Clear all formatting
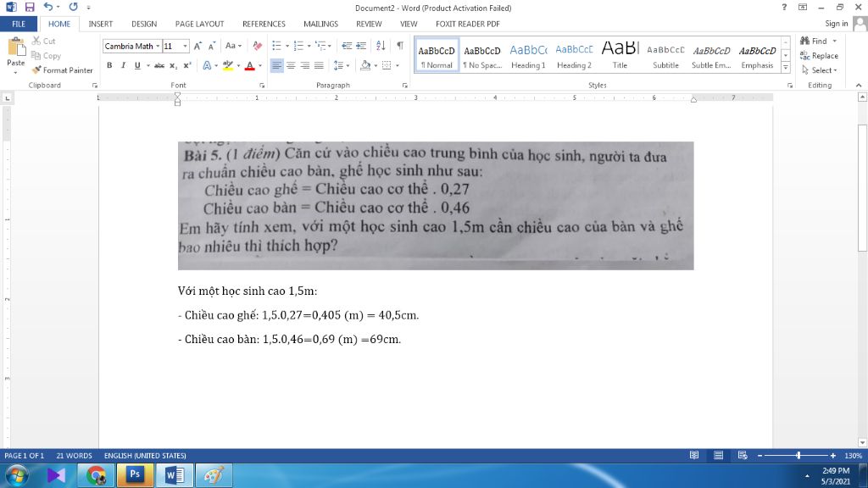 tap(258, 46)
